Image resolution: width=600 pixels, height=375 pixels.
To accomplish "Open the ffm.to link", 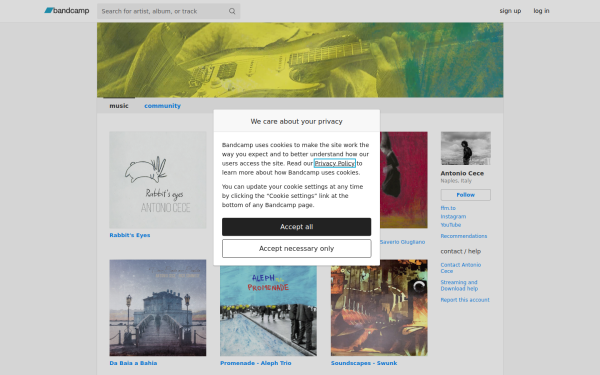I will tap(448, 208).
